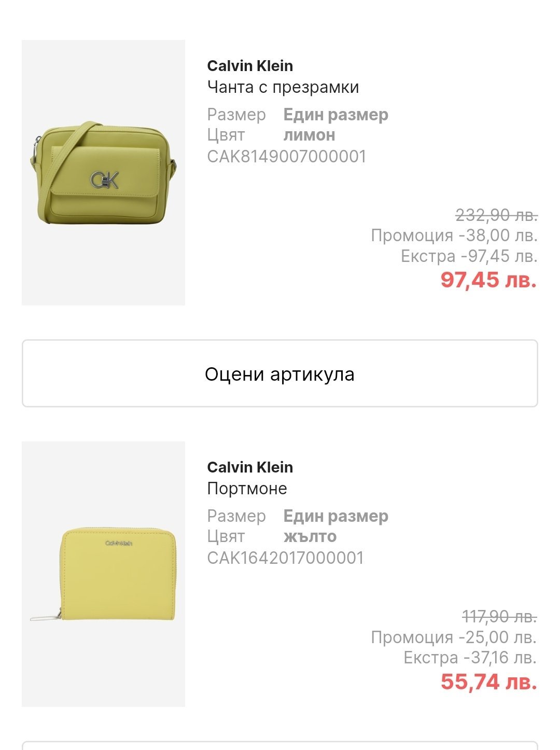Click the crossed-out 232,90 лв. price
Viewport: 560px width, 750px height.
(x=496, y=215)
